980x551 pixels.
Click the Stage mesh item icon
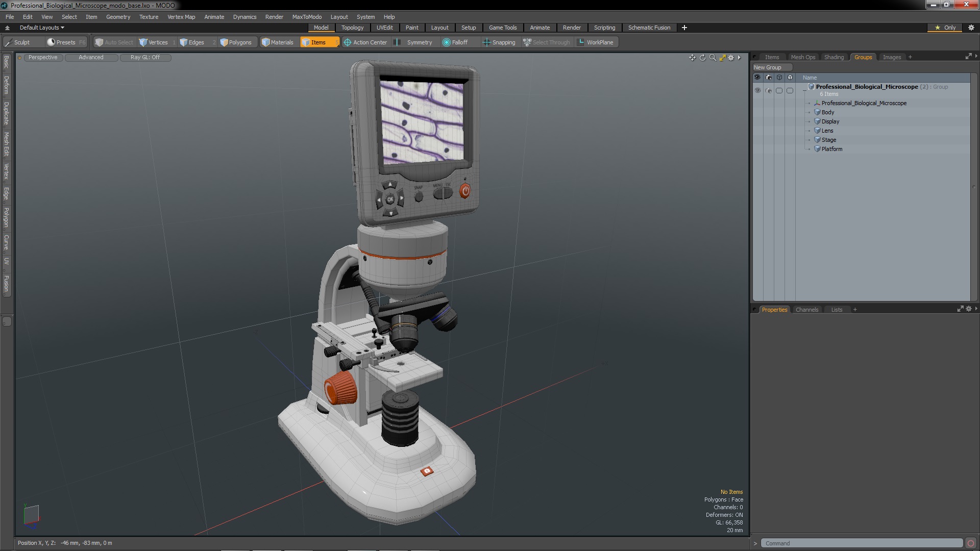click(x=817, y=140)
